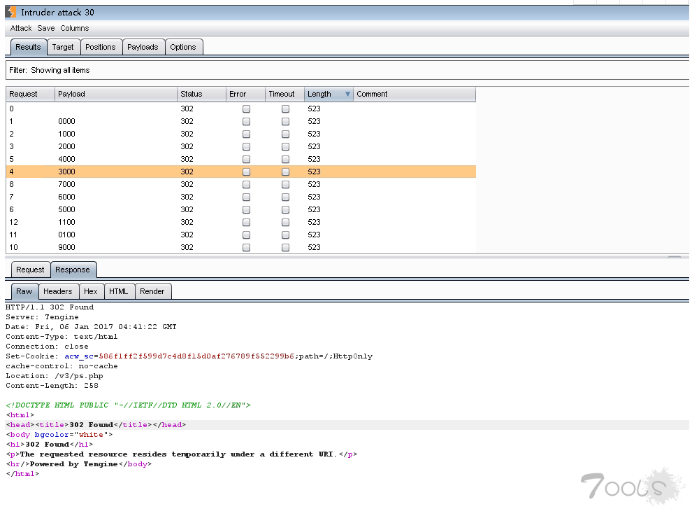
Task: Select the row with payload 5000
Action: pyautogui.click(x=241, y=209)
